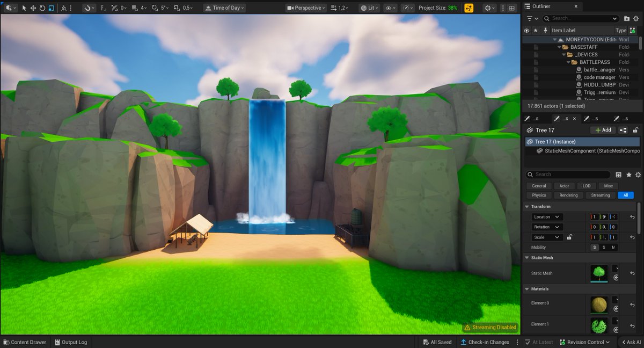Filter Details by General
Viewport: 644px width, 348px height.
[539, 186]
